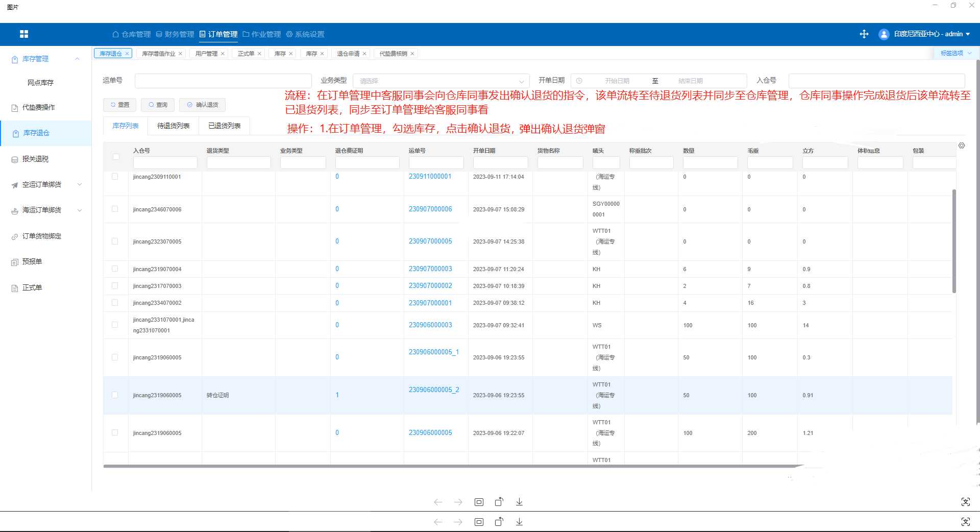The image size is (980, 532).
Task: Open table column settings gear icon
Action: click(962, 146)
